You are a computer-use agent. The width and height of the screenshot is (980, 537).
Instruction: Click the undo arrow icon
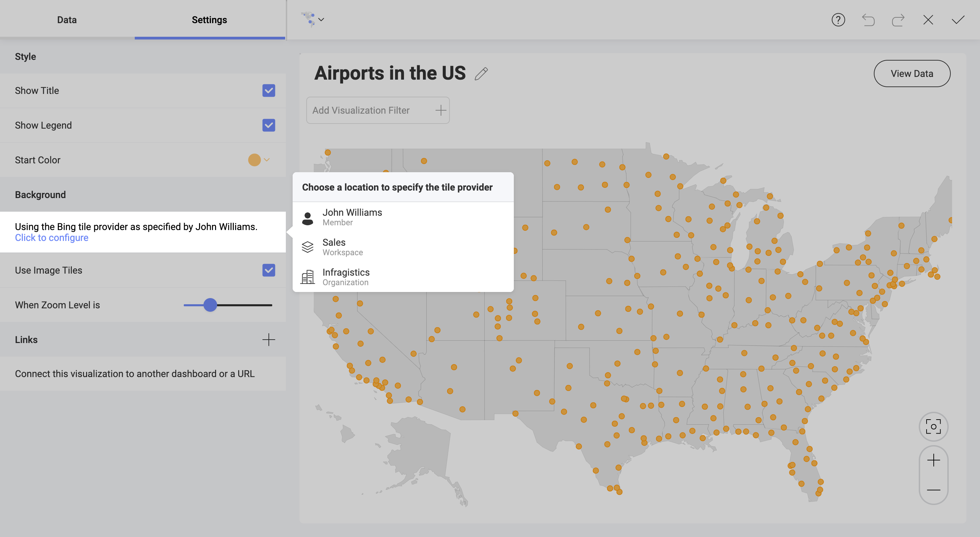click(868, 20)
